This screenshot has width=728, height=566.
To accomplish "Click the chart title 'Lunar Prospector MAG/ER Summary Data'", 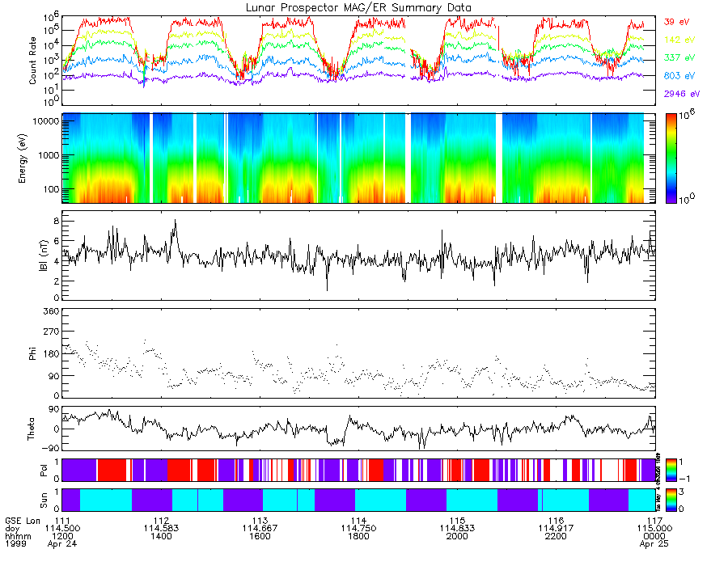I will pyautogui.click(x=358, y=8).
